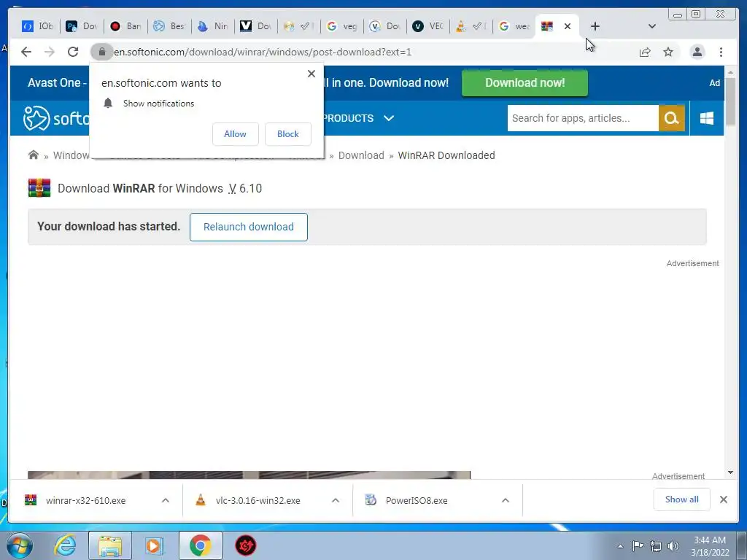
Task: Click the Action Center flag icon
Action: click(638, 545)
